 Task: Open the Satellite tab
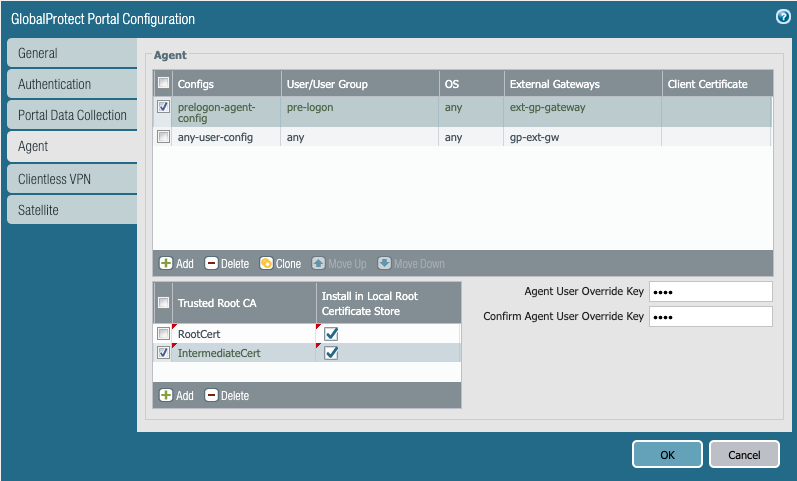point(72,210)
